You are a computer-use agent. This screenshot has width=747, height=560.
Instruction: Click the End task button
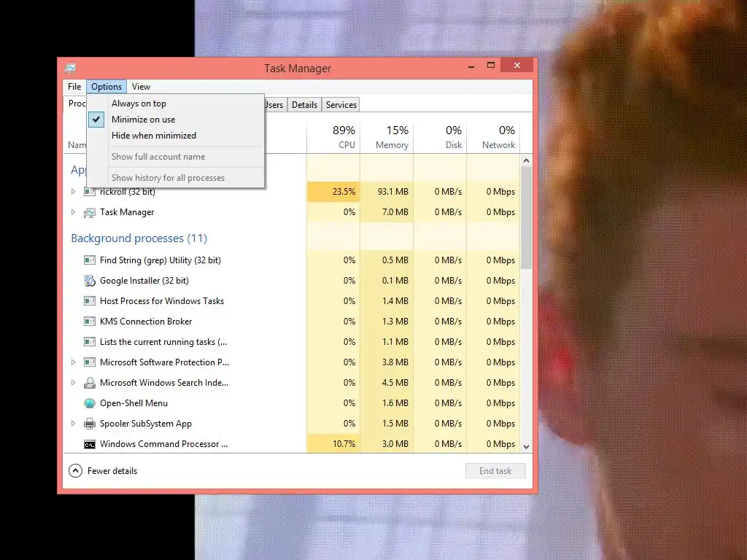(495, 471)
